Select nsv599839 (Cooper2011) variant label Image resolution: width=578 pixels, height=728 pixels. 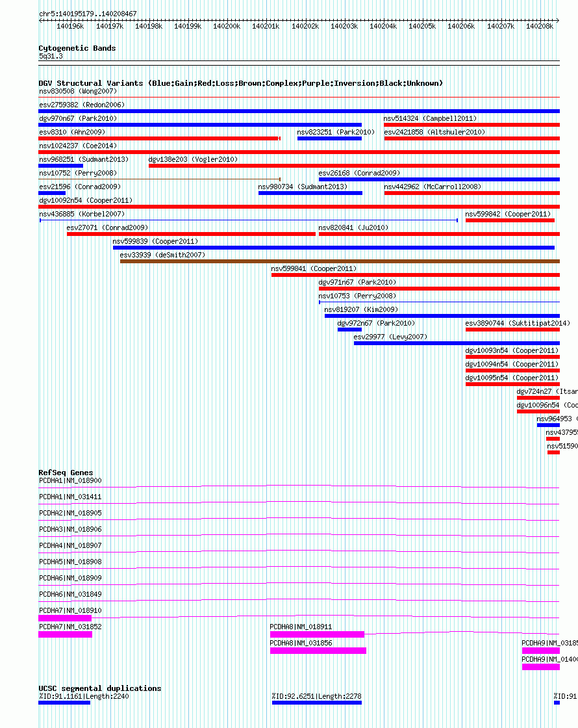tap(155, 241)
